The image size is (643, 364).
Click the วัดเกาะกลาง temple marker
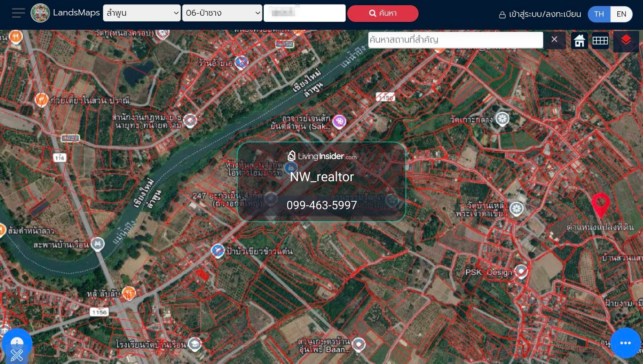pos(502,119)
